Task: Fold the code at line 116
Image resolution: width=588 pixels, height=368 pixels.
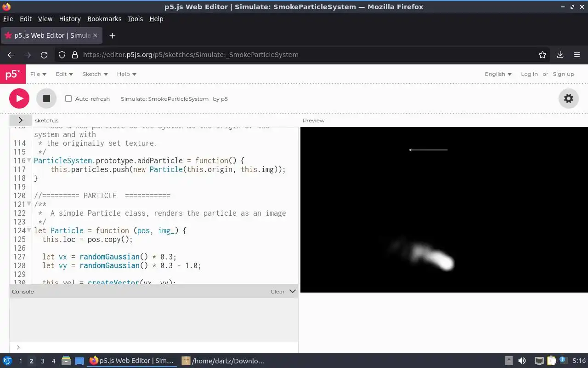Action: [x=29, y=160]
